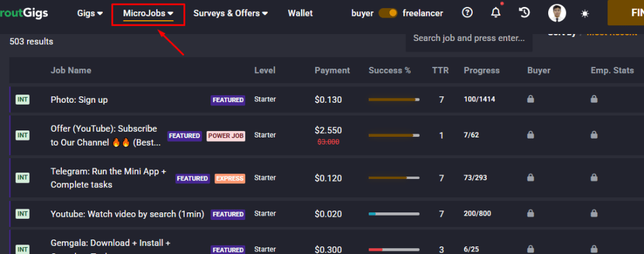The height and width of the screenshot is (254, 644).
Task: Open the help question mark icon
Action: coord(467,13)
